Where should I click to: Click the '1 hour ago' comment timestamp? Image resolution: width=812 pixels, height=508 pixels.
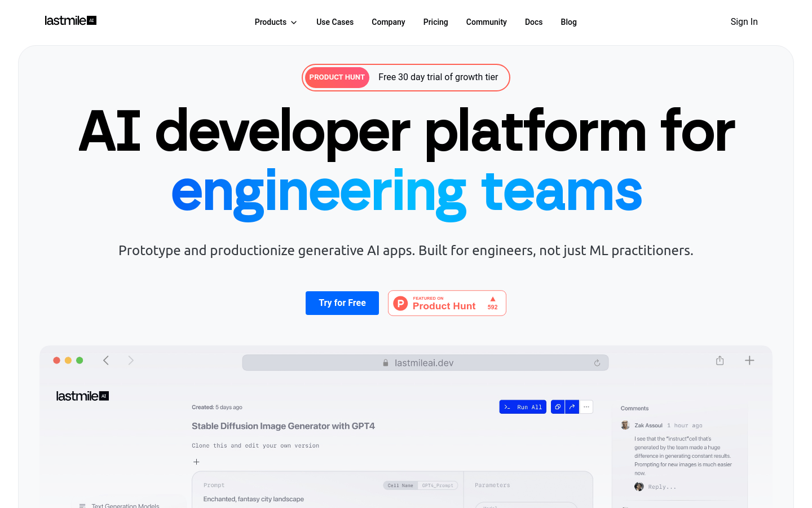pos(685,426)
